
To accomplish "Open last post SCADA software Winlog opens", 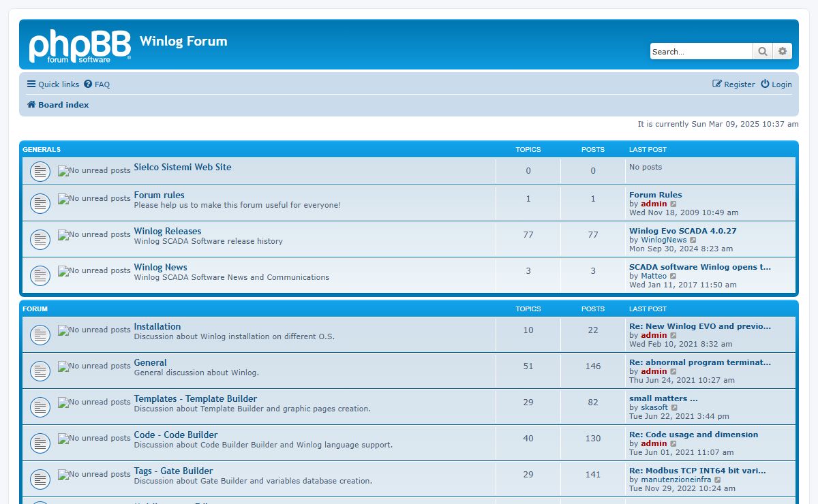I will (x=700, y=267).
